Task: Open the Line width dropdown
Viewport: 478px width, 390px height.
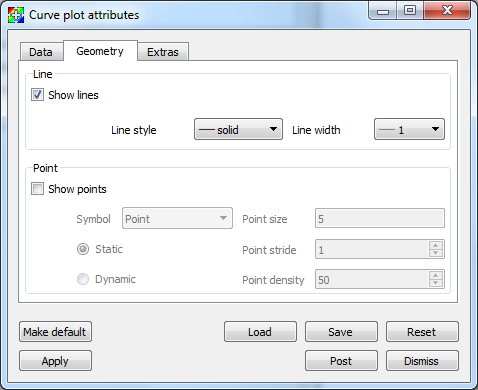Action: 409,129
